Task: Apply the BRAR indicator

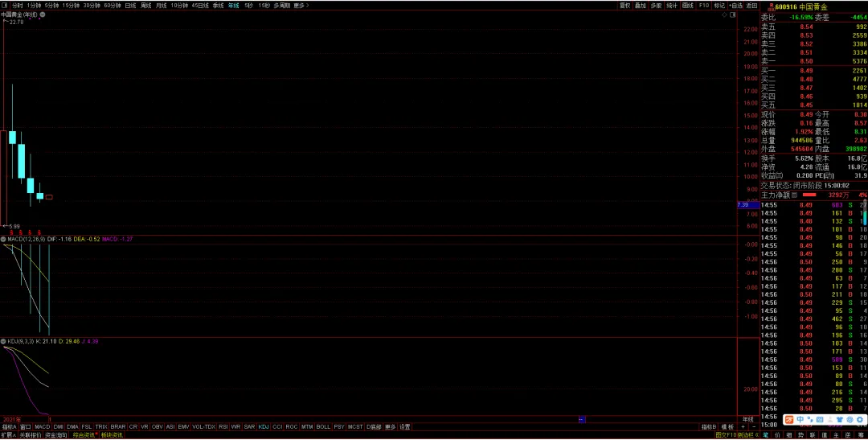Action: (118, 427)
